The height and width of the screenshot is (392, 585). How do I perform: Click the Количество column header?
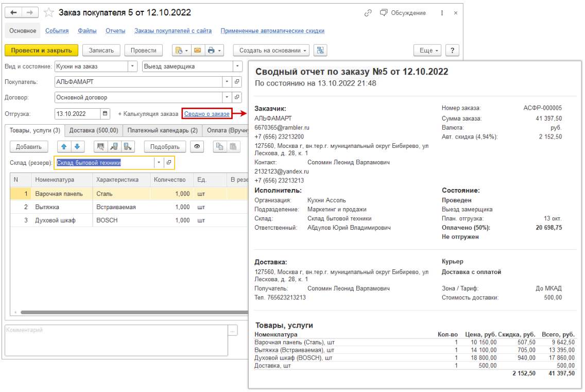click(171, 180)
